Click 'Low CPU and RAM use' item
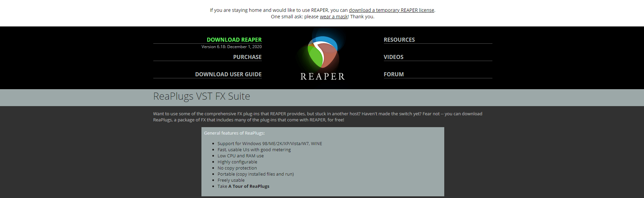This screenshot has height=198, width=644. click(240, 156)
